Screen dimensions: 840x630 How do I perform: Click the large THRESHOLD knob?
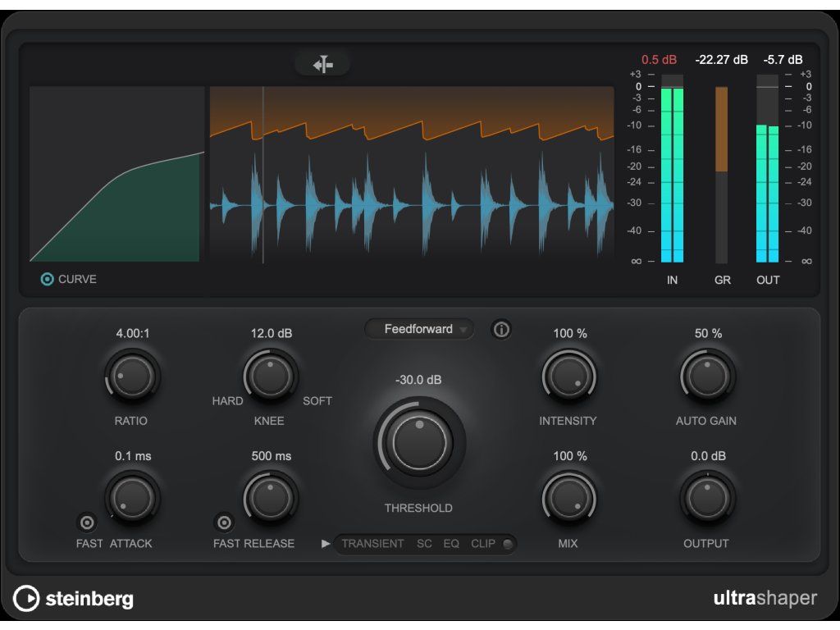419,442
